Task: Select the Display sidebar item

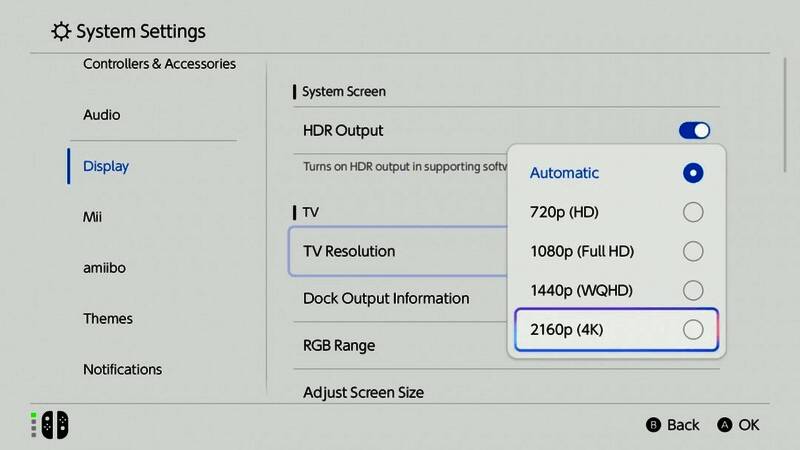Action: (x=106, y=166)
